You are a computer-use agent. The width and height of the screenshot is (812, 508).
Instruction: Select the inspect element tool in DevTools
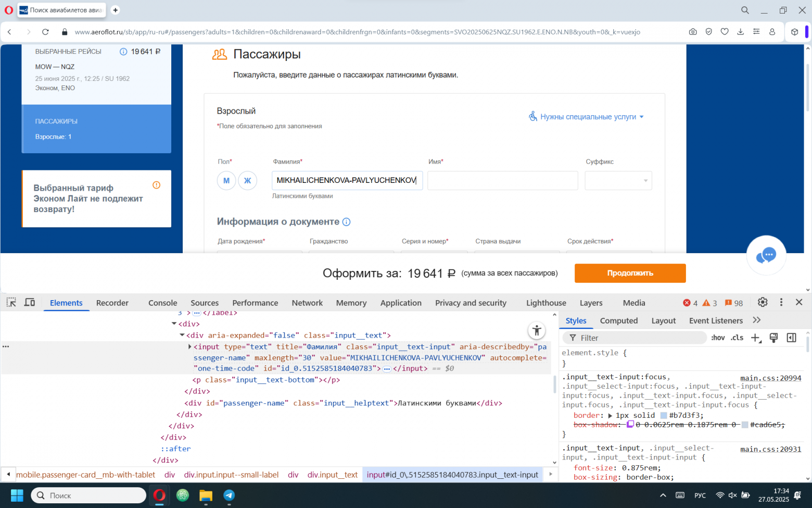coord(11,302)
